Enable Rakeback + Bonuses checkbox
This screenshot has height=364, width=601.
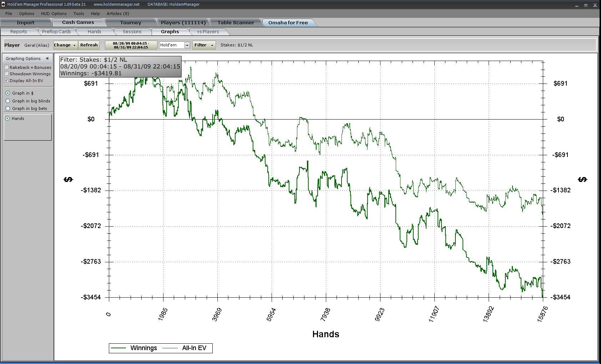coord(6,67)
